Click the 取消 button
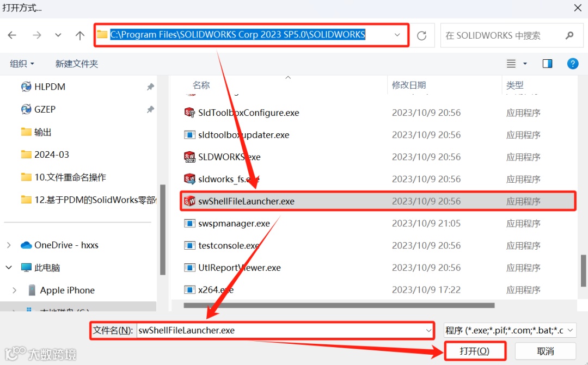The width and height of the screenshot is (588, 365). (x=545, y=351)
